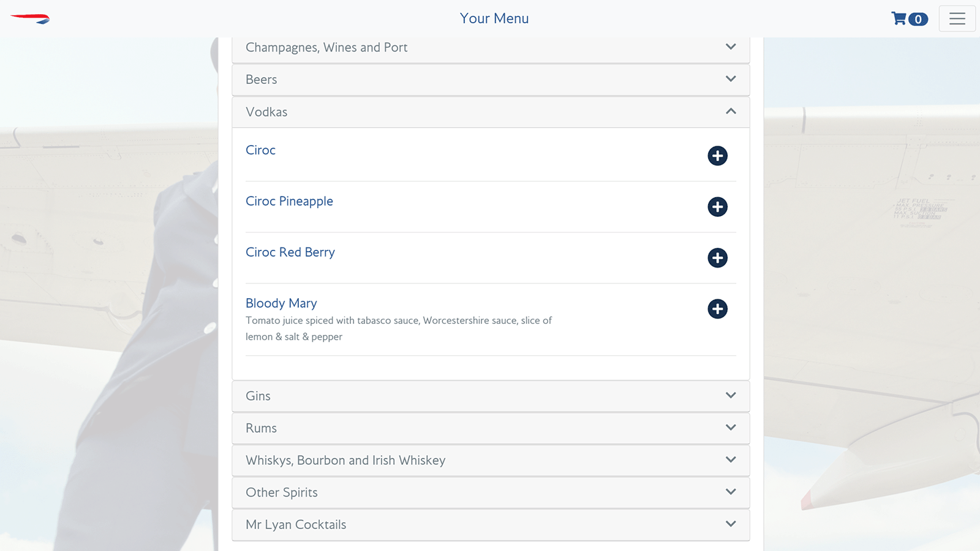Click the cart item count badge
The height and width of the screenshot is (551, 980).
tap(918, 19)
